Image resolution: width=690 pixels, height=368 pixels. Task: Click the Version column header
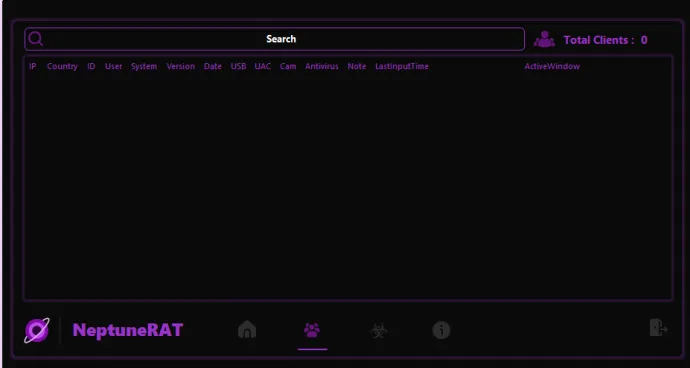[180, 66]
